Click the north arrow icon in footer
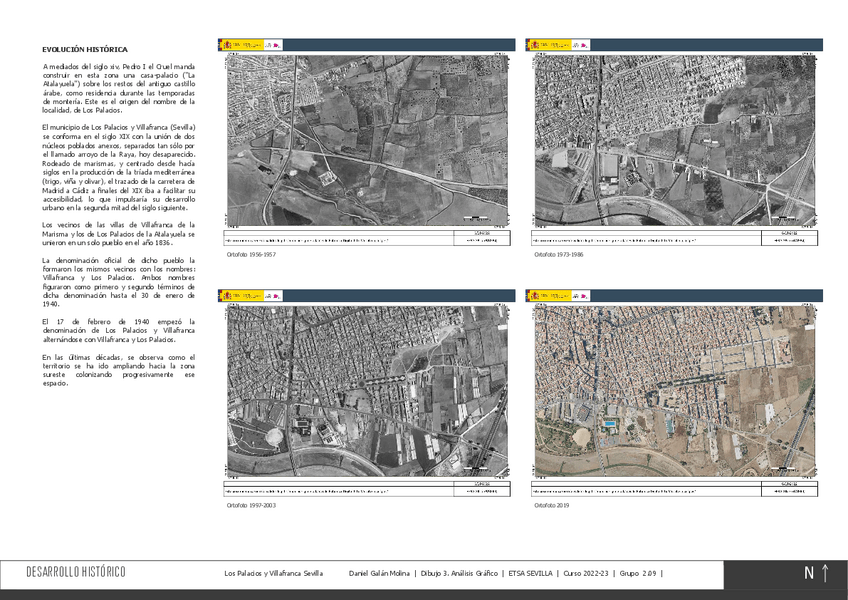848x600 pixels. coord(825,573)
